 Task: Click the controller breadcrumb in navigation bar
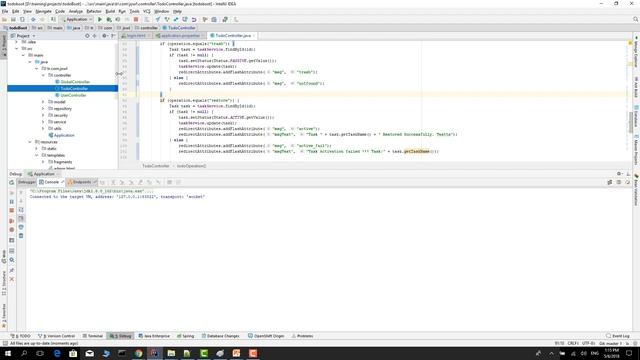pyautogui.click(x=146, y=28)
